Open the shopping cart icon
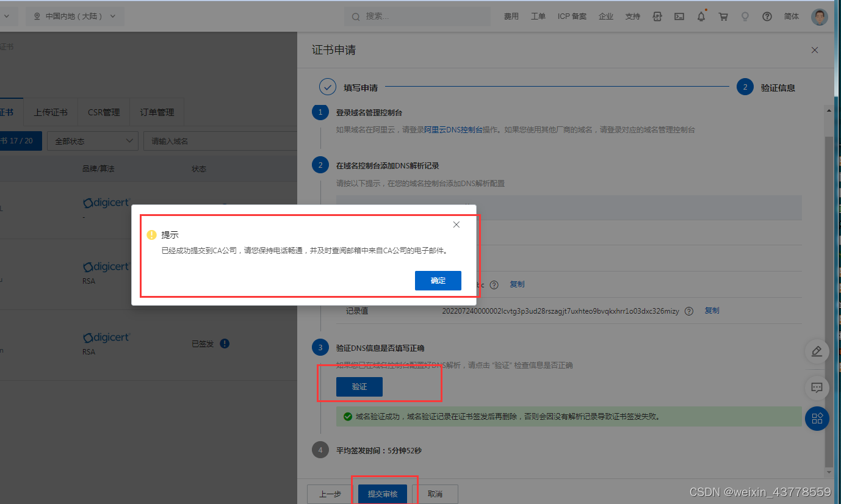The image size is (841, 504). (x=723, y=16)
